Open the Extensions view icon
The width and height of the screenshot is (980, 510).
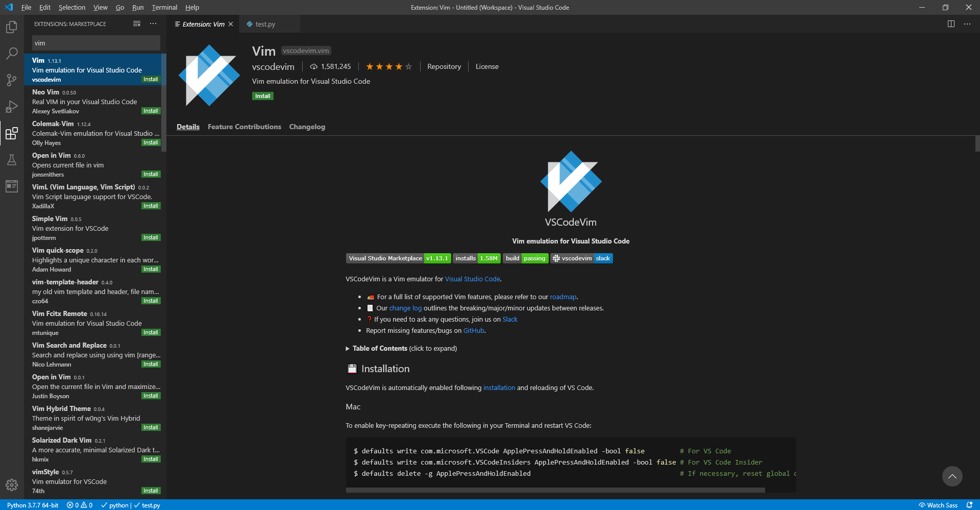click(12, 133)
